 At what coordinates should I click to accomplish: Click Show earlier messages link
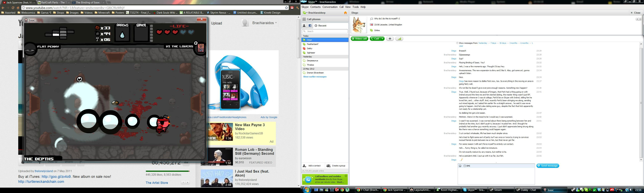[315, 77]
